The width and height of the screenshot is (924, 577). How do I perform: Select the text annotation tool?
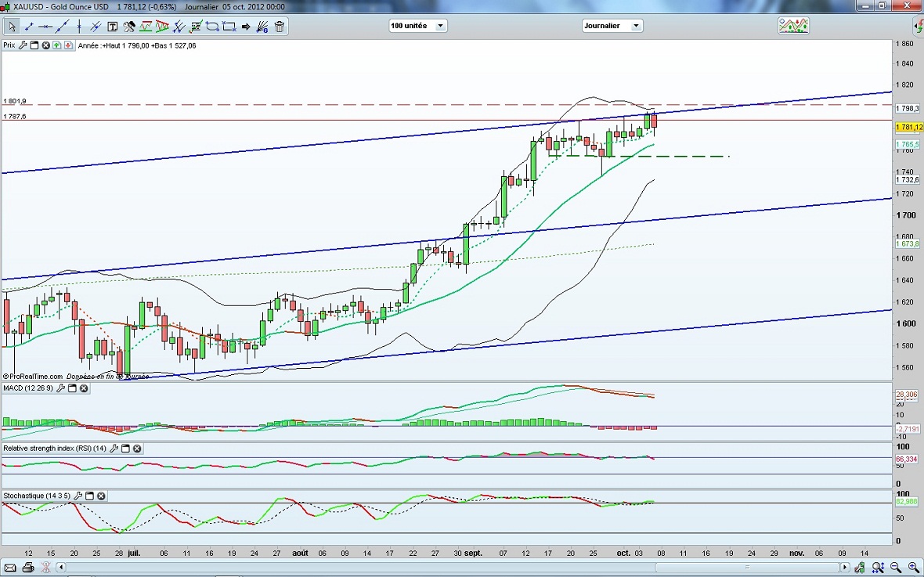click(112, 26)
